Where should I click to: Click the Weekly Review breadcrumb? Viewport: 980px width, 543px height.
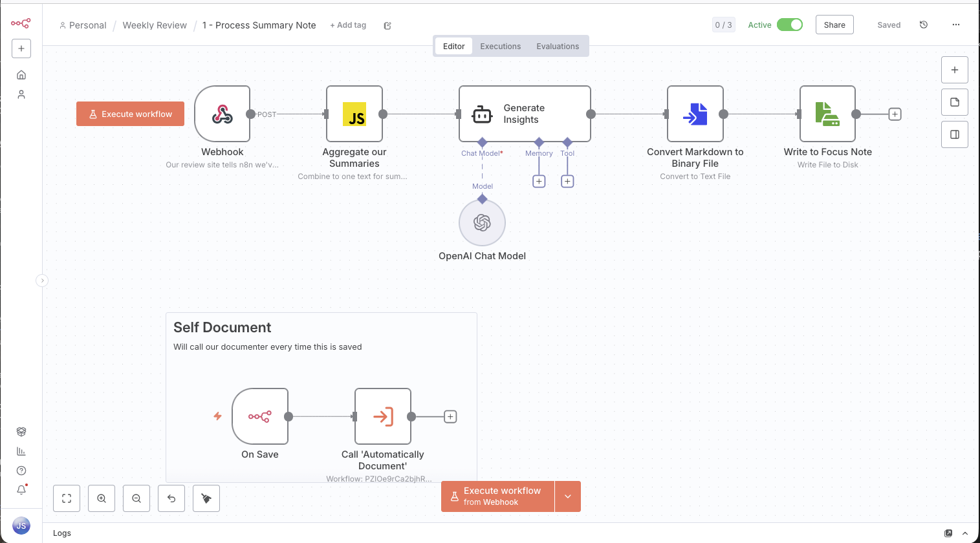[155, 25]
